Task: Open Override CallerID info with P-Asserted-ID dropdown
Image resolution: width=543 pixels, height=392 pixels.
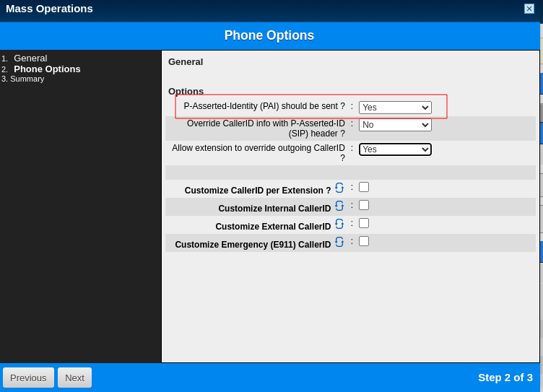Action: (x=395, y=125)
